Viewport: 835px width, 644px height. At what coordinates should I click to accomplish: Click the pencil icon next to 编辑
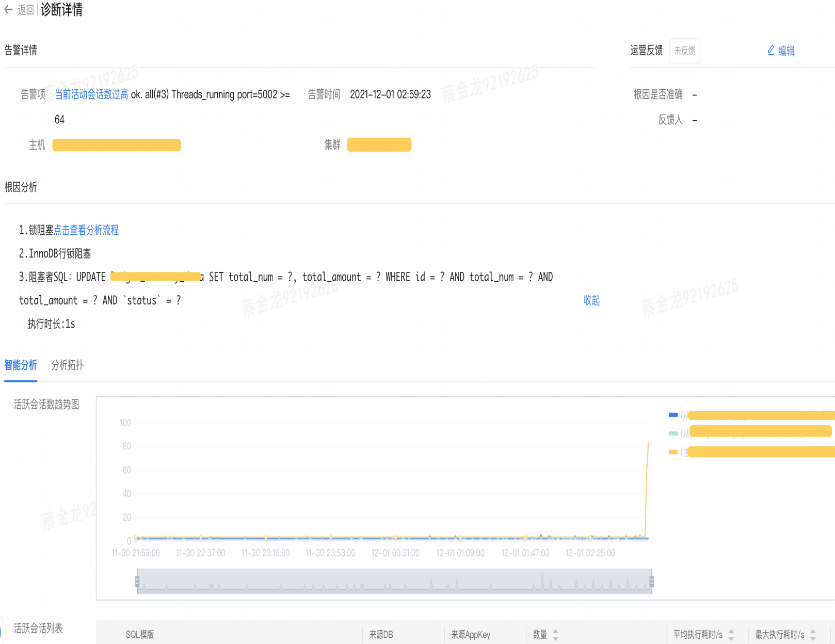pyautogui.click(x=771, y=50)
